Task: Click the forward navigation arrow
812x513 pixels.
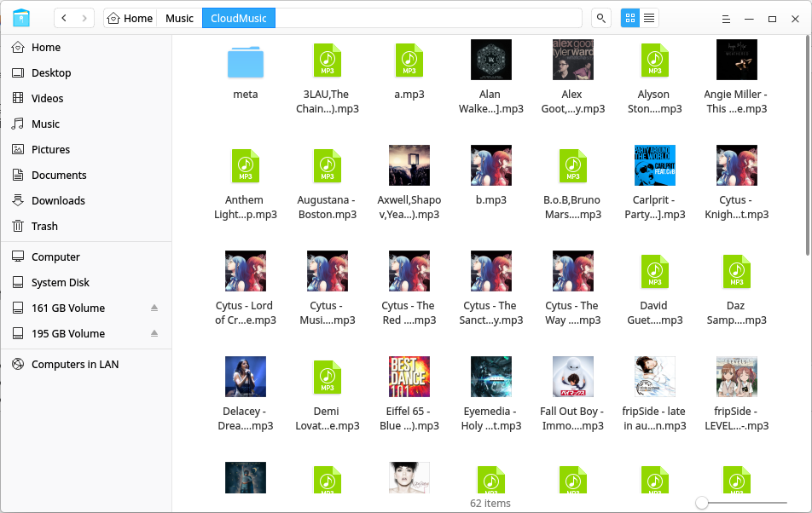Action: pos(84,18)
